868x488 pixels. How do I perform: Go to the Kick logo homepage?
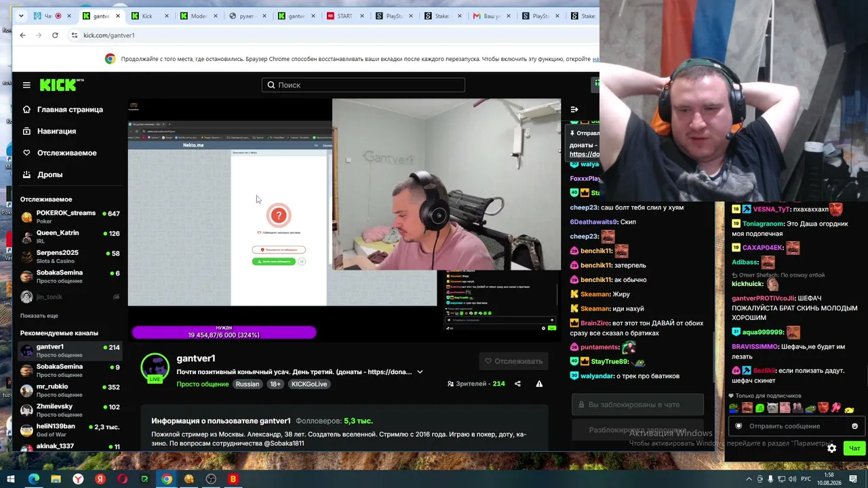[x=62, y=85]
